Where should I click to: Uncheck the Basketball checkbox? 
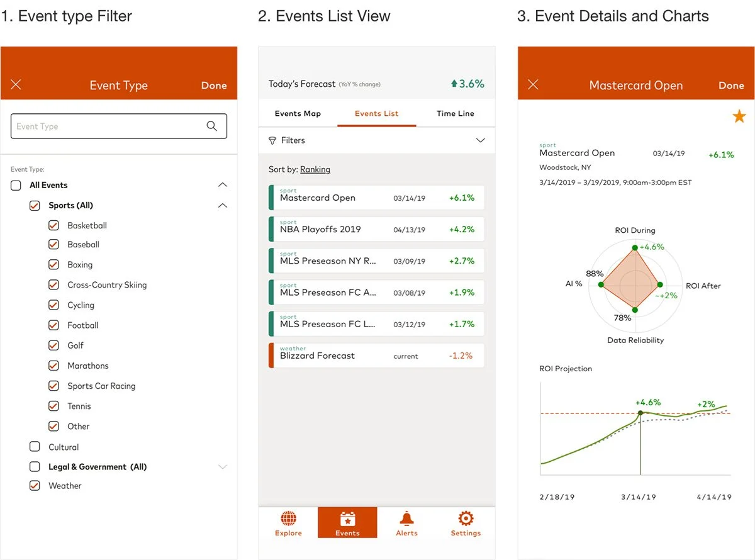(x=53, y=225)
